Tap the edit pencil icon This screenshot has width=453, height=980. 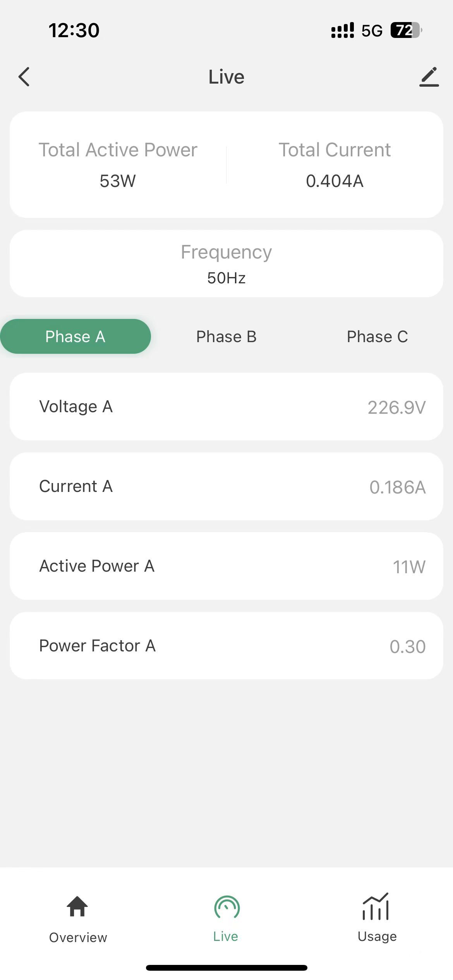click(429, 77)
